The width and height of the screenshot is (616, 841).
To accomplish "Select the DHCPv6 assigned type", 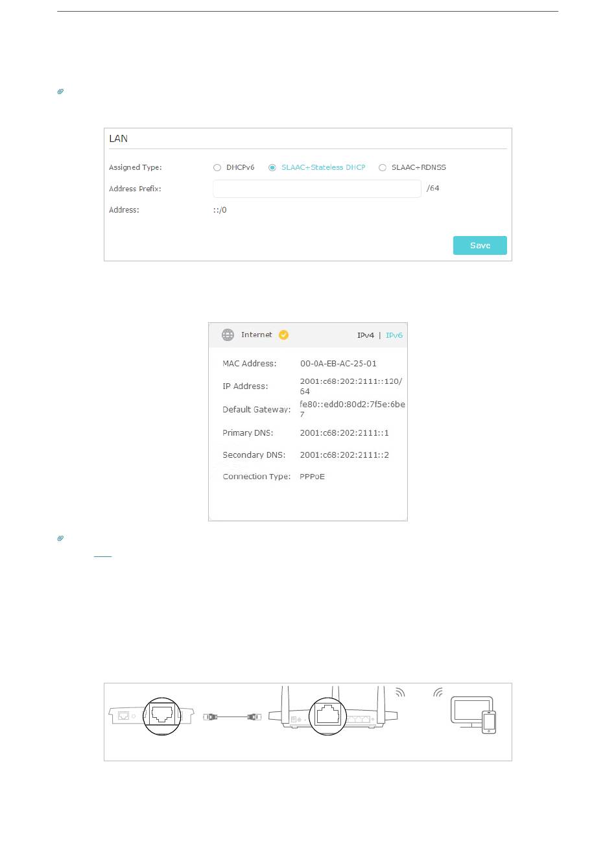I will (217, 167).
